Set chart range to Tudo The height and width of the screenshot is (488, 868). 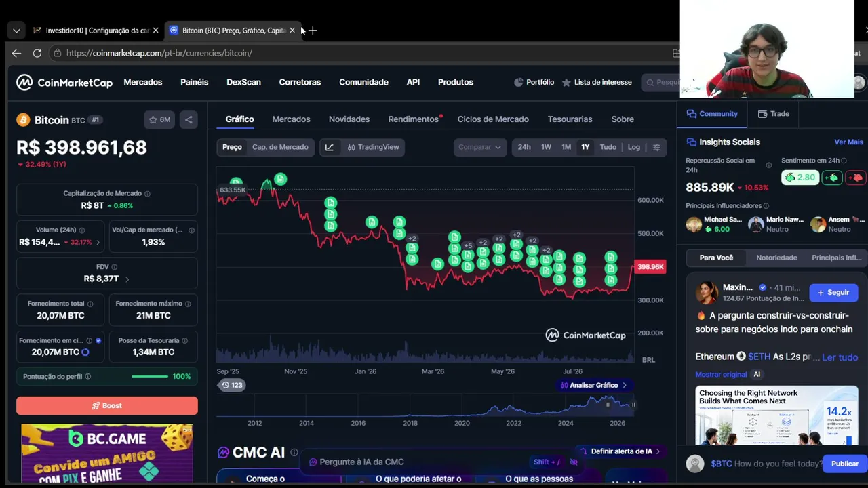click(x=608, y=147)
